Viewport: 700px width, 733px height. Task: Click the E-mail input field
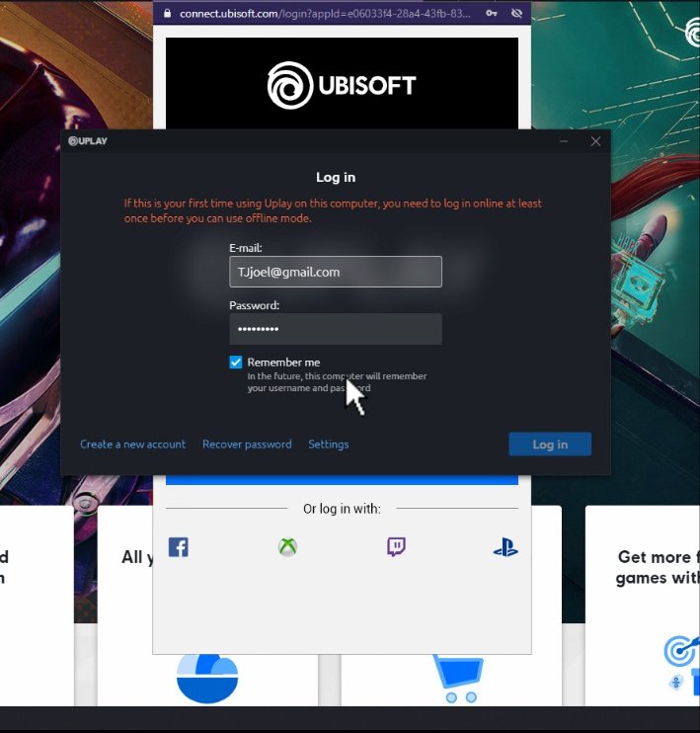click(336, 272)
